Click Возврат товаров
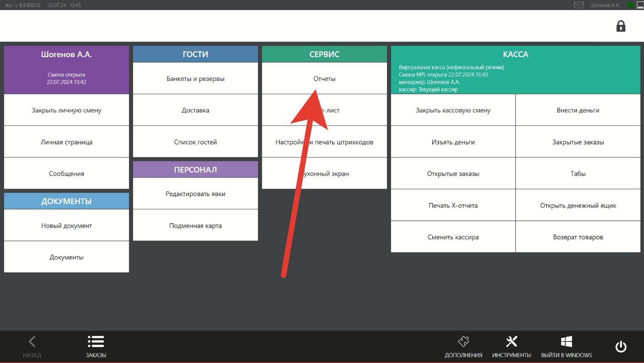The width and height of the screenshot is (644, 363). point(578,237)
